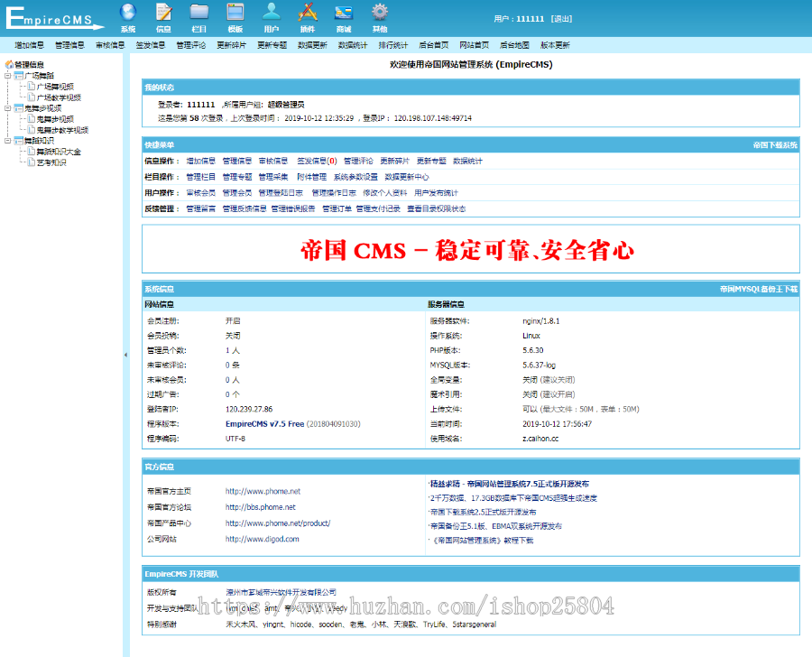Image resolution: width=812 pixels, height=657 pixels.
Task: Click the 管理信息 home icon in sidebar
Action: tap(10, 64)
